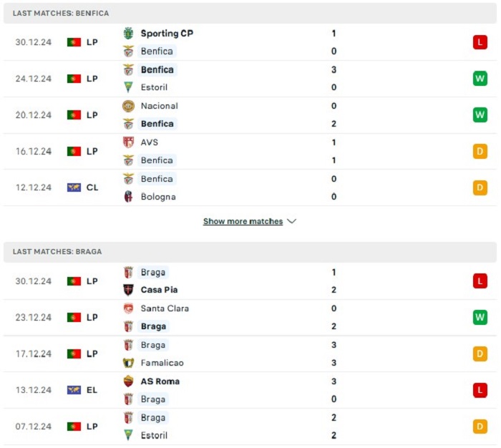Open the Show more matches link
501x448 pixels.
tap(243, 221)
